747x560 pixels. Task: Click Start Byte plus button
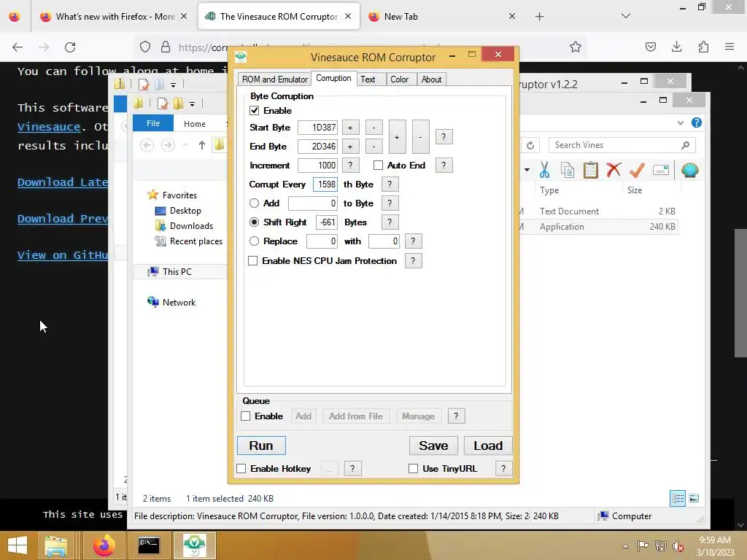[350, 128]
